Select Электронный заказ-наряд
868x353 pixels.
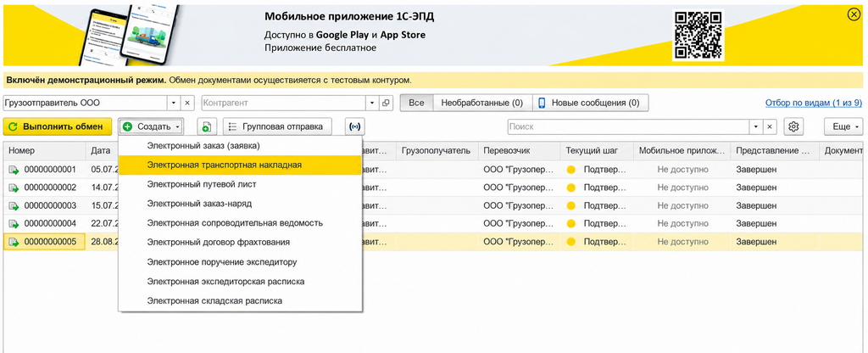[240, 204]
